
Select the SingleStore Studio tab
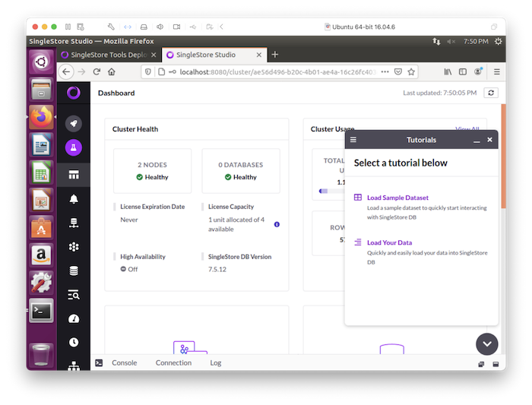[x=213, y=55]
